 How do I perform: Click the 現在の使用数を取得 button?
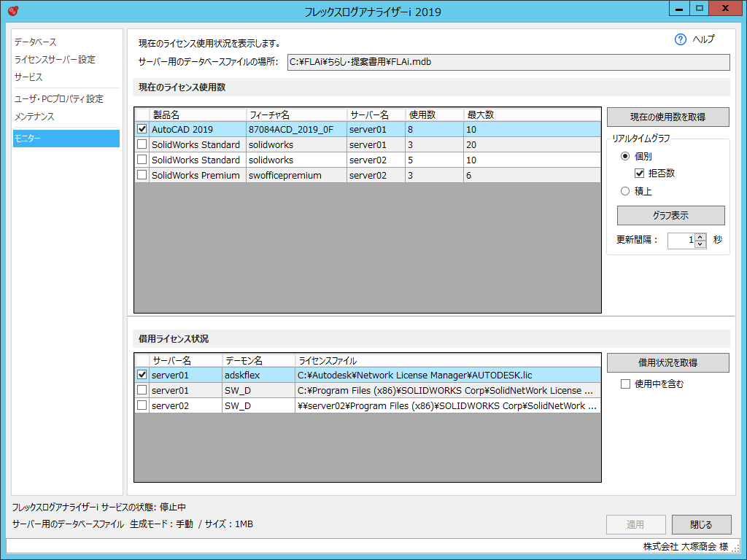667,117
